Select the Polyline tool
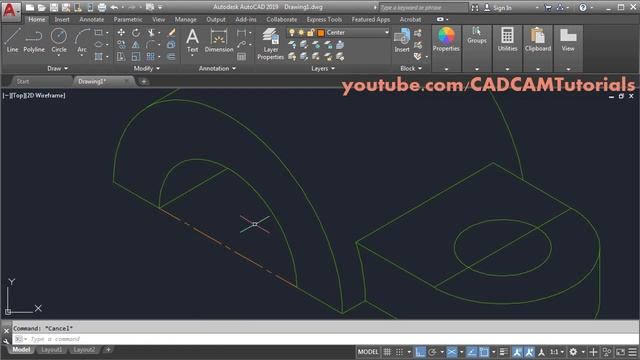Viewport: 640px width, 360px height. [34, 40]
